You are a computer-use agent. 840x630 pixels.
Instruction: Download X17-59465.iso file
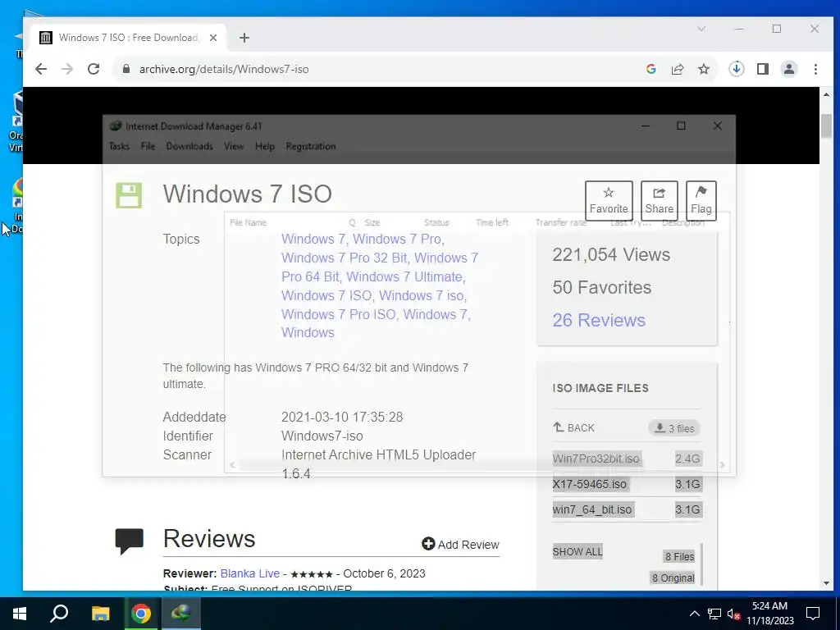(589, 484)
